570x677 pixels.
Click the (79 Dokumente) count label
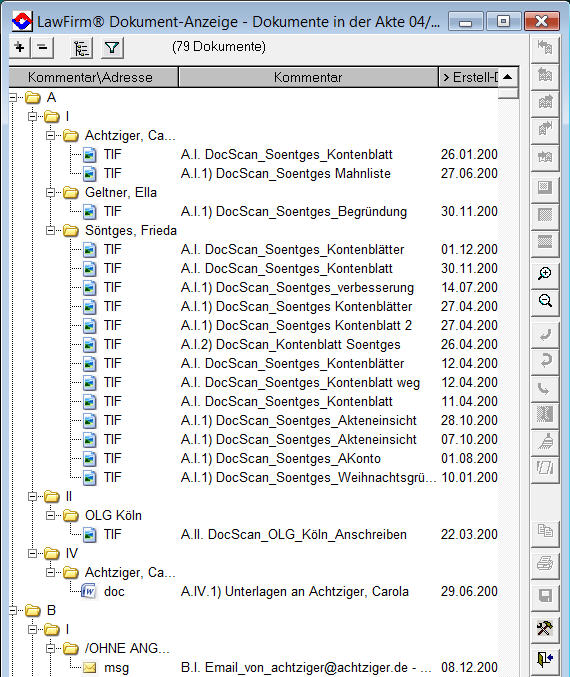(x=218, y=47)
